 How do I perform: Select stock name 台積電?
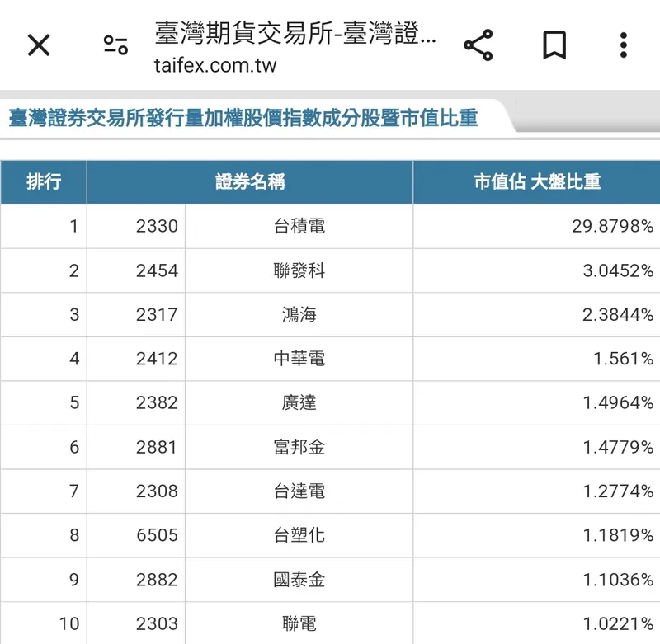tap(299, 226)
